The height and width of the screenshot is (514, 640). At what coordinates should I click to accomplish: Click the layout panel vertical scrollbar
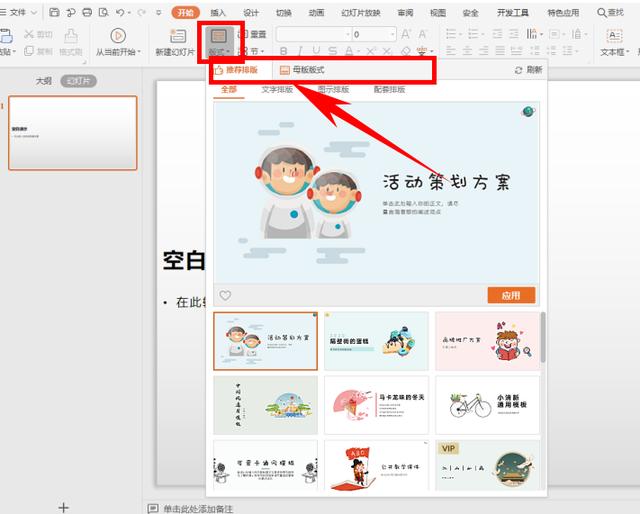(543, 337)
